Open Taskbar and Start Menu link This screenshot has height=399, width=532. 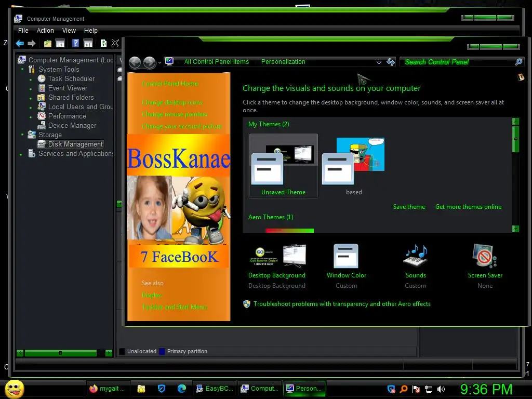[174, 307]
